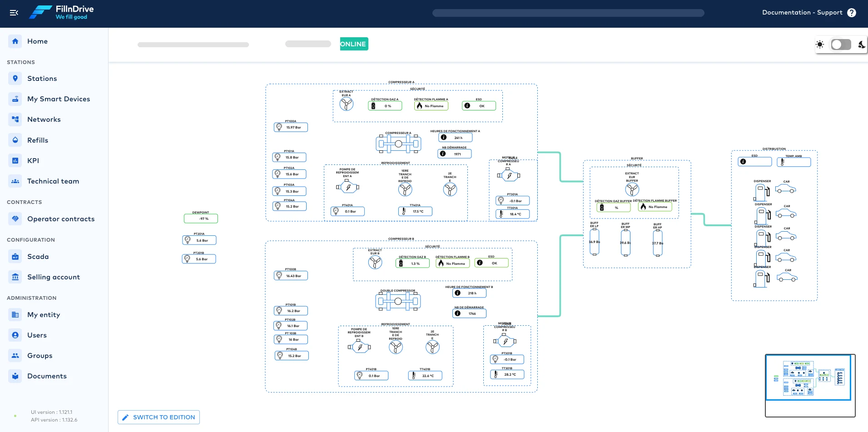The width and height of the screenshot is (868, 432).
Task: Click the Double Compressor B symbol
Action: (x=398, y=301)
